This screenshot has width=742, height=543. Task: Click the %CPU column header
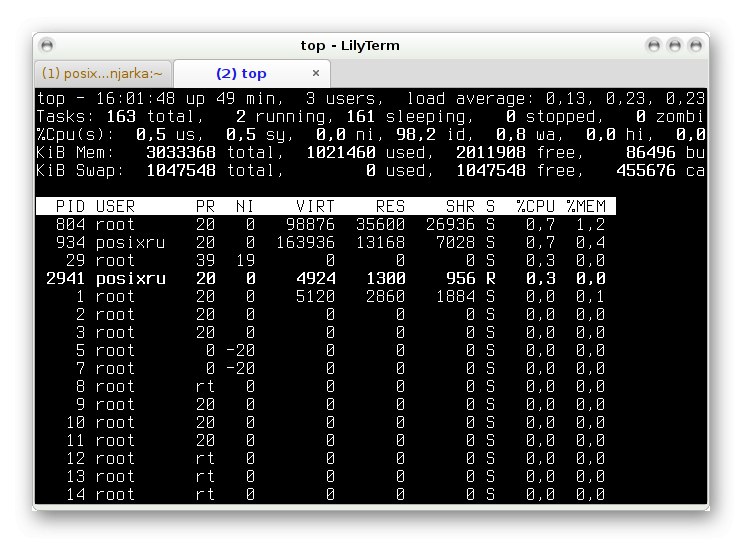536,206
